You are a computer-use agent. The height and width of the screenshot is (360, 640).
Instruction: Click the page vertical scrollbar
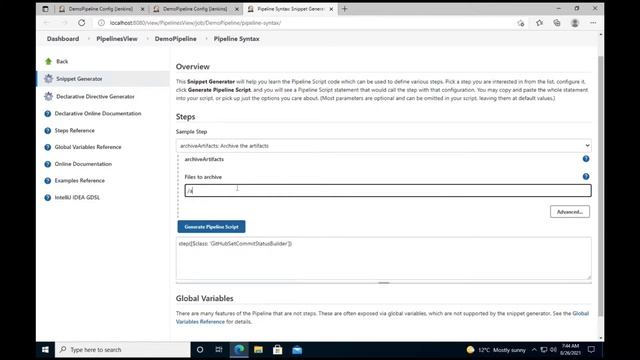pyautogui.click(x=600, y=186)
